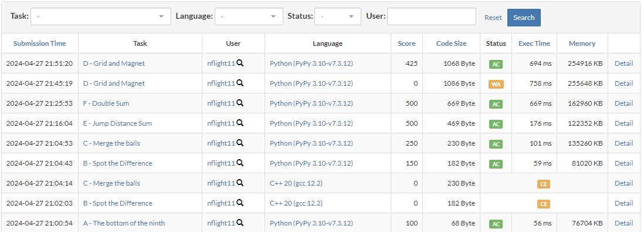This screenshot has width=644, height=232.
Task: Open Detail for A - The bottom of the ninth
Action: click(x=623, y=223)
